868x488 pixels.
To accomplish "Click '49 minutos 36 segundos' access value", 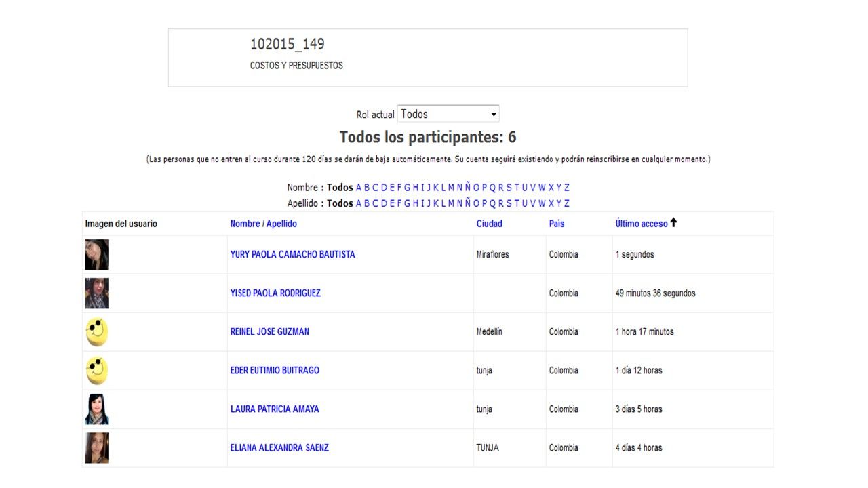I will (x=656, y=293).
